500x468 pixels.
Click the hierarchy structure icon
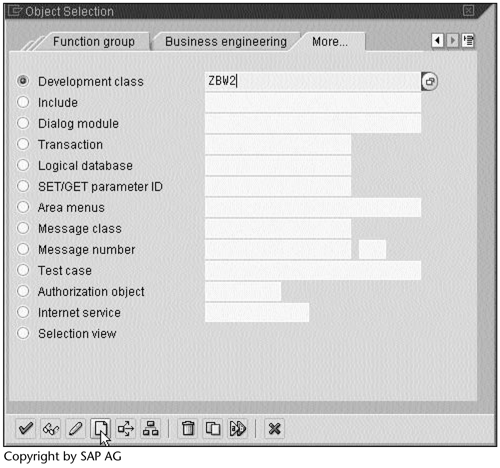tap(150, 428)
